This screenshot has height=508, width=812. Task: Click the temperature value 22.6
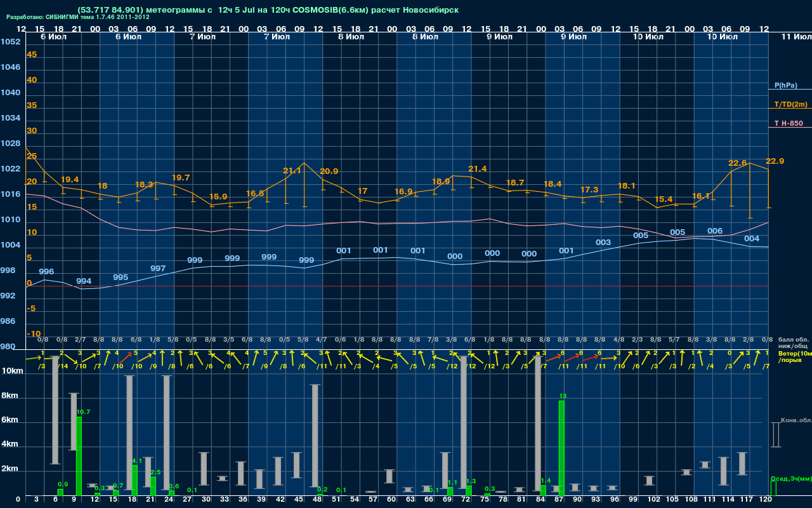coord(738,163)
